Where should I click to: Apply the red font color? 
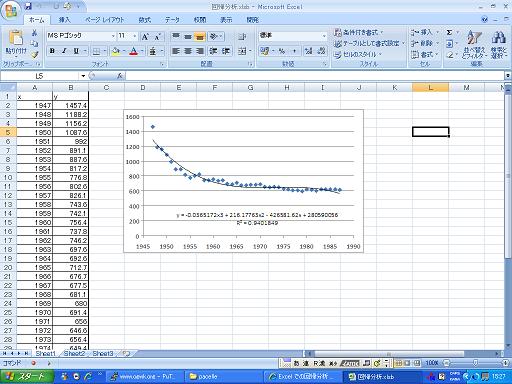[134, 51]
